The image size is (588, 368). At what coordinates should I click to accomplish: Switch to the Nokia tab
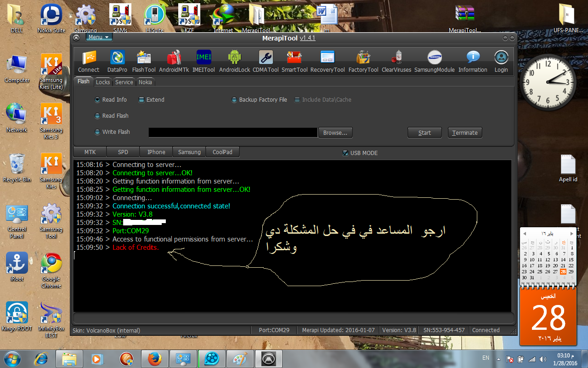click(145, 82)
